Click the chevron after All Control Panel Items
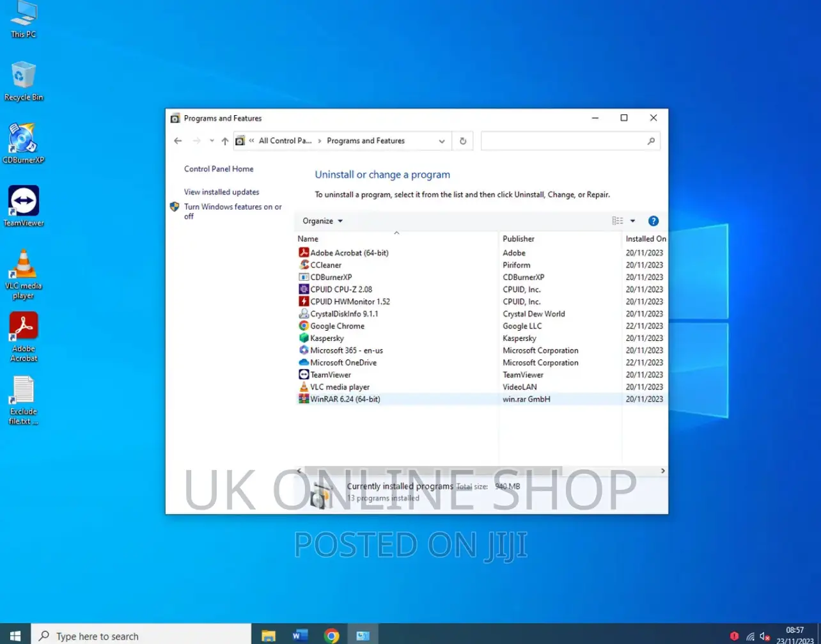Screen dimensions: 821x644 (320, 141)
